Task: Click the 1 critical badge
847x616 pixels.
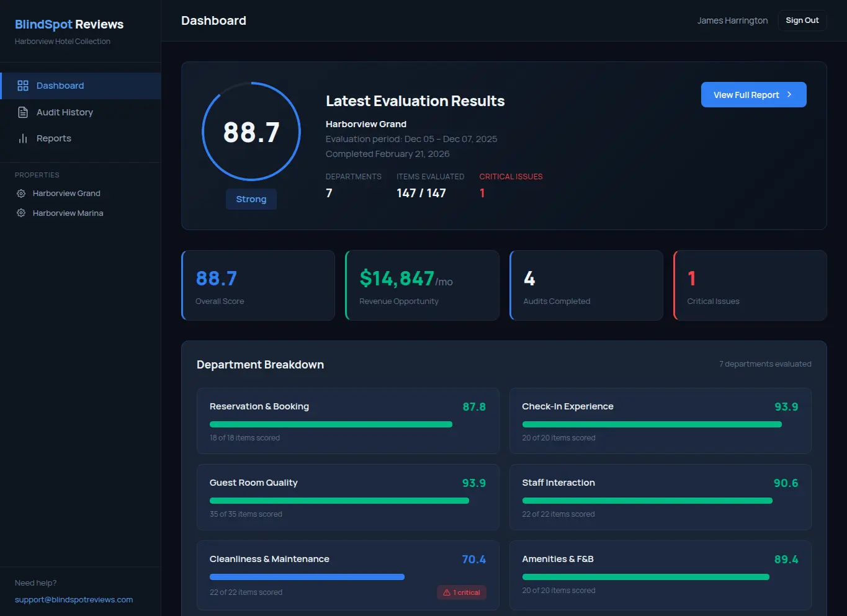Action: (x=462, y=592)
